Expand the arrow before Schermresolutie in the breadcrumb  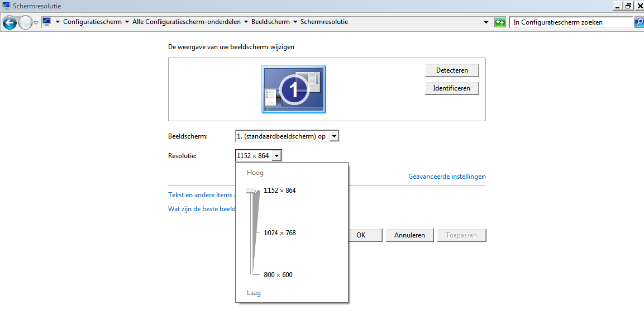[295, 22]
